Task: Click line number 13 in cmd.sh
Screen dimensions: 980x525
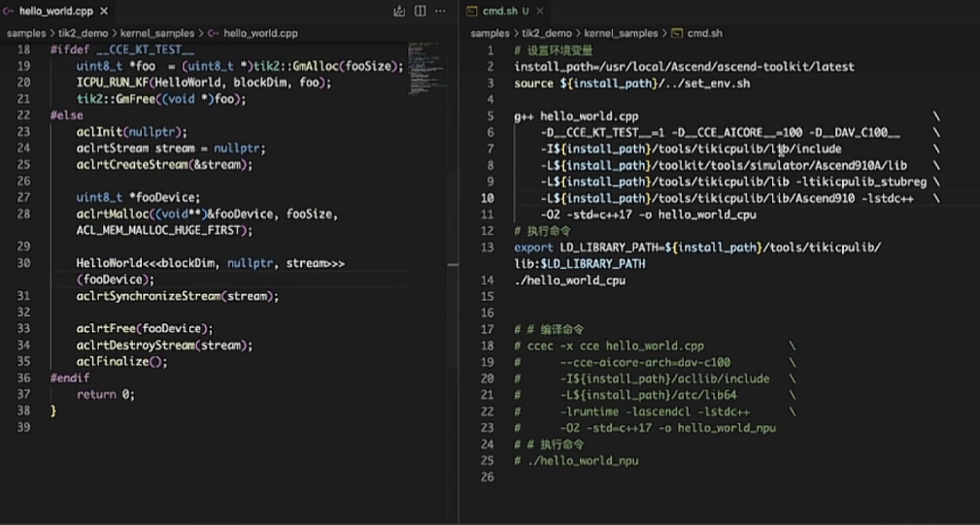Action: (487, 247)
